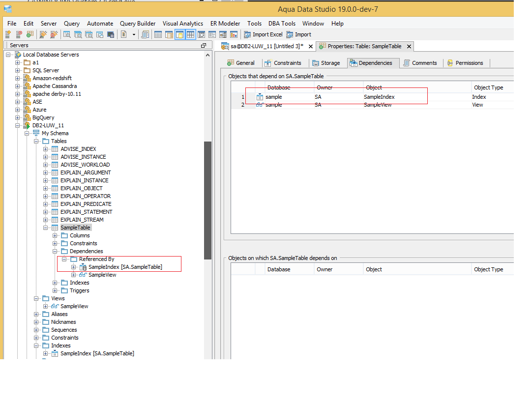Maximize the Servers panel
This screenshot has height=402, width=532.
coord(204,45)
